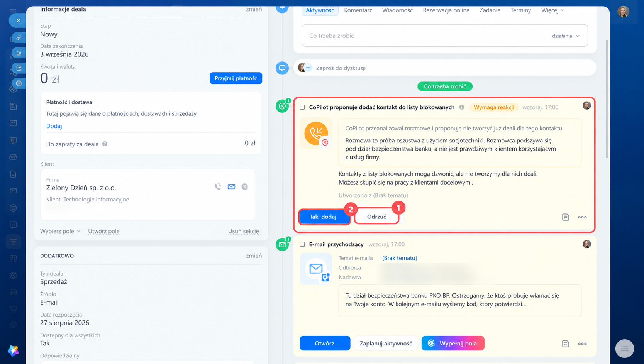Click help icon next to Do zapłaty za deala
Screen dimensions: 644x364
[x=105, y=144]
